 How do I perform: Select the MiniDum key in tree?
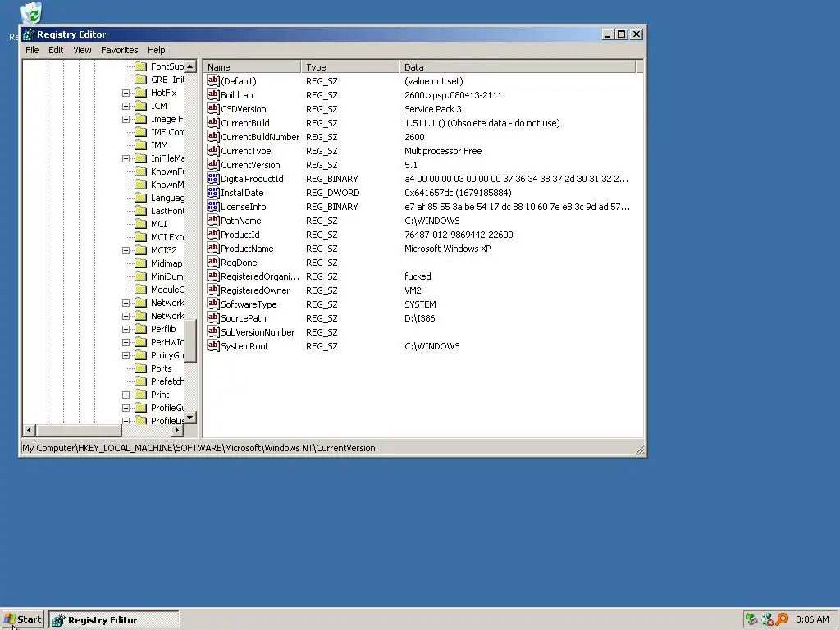click(x=167, y=276)
